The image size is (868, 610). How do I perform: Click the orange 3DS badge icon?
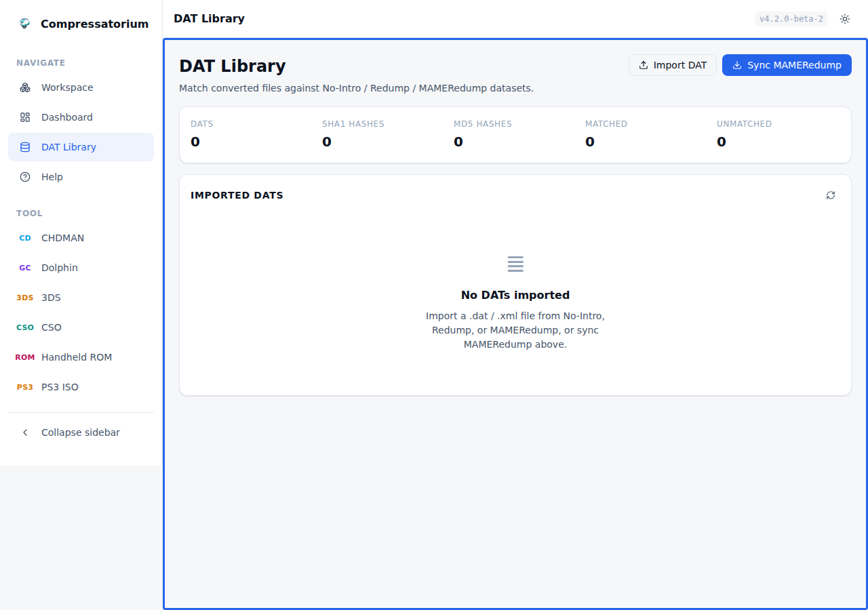25,298
